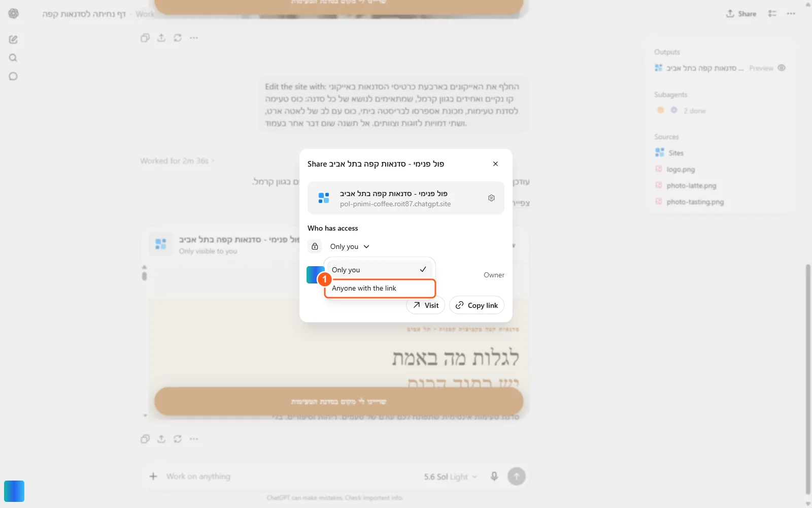
Task: Select the Only you access option
Action: click(x=380, y=270)
